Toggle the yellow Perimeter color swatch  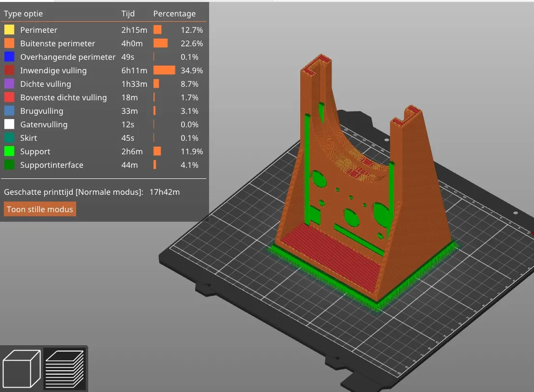(x=9, y=29)
